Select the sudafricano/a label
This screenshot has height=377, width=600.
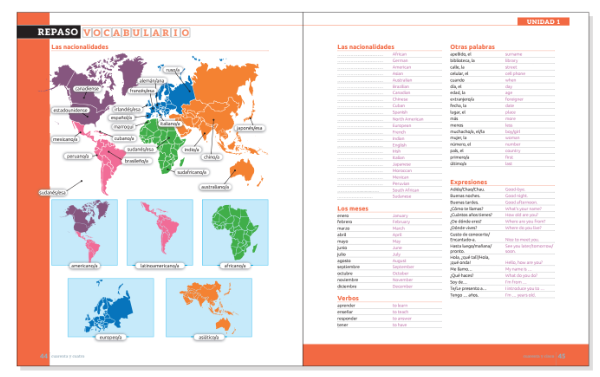(x=192, y=172)
